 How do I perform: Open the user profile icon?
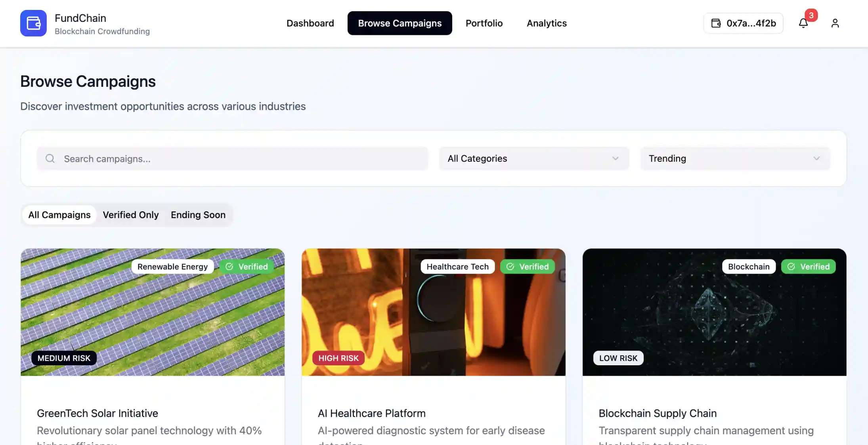click(x=834, y=23)
